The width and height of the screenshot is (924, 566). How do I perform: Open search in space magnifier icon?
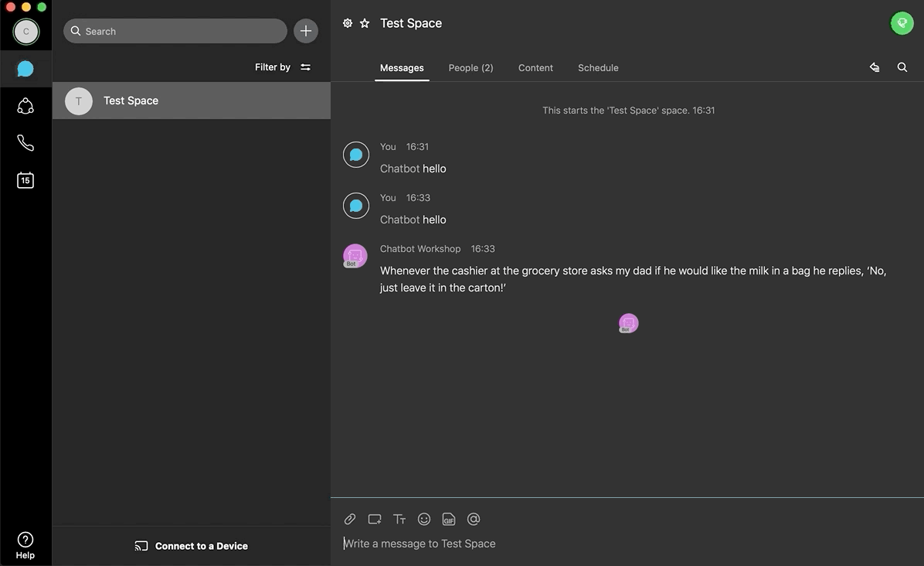902,67
